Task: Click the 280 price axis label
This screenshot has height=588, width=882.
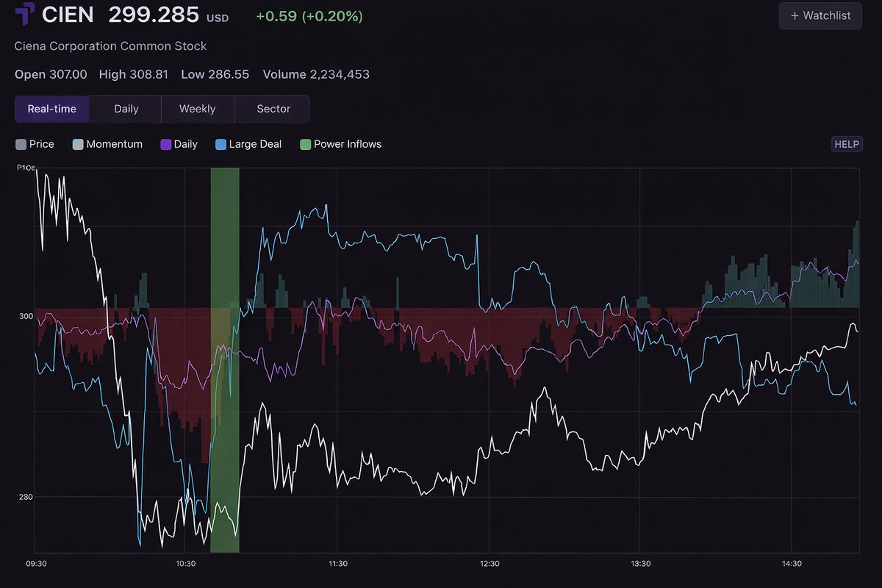Action: coord(25,496)
